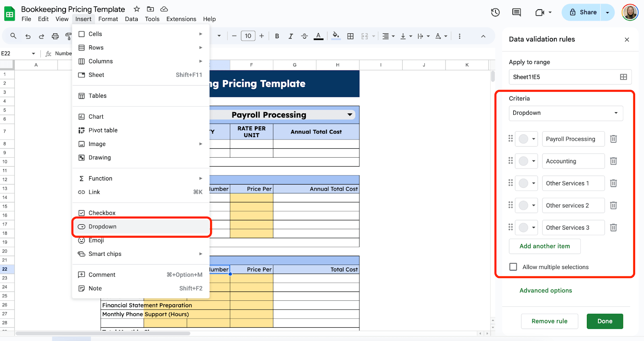Screen dimensions: 644x341
Task: Click Add another item button
Action: [545, 246]
